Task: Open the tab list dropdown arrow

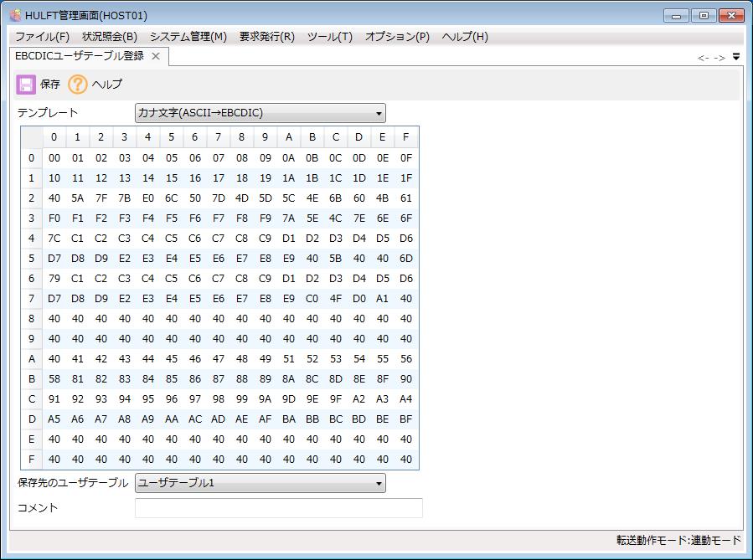Action: click(x=736, y=57)
